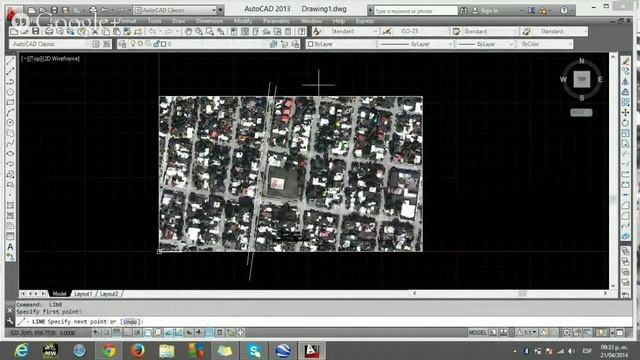Select the Ellipse draw tool
The height and width of the screenshot is (360, 640).
point(11,154)
